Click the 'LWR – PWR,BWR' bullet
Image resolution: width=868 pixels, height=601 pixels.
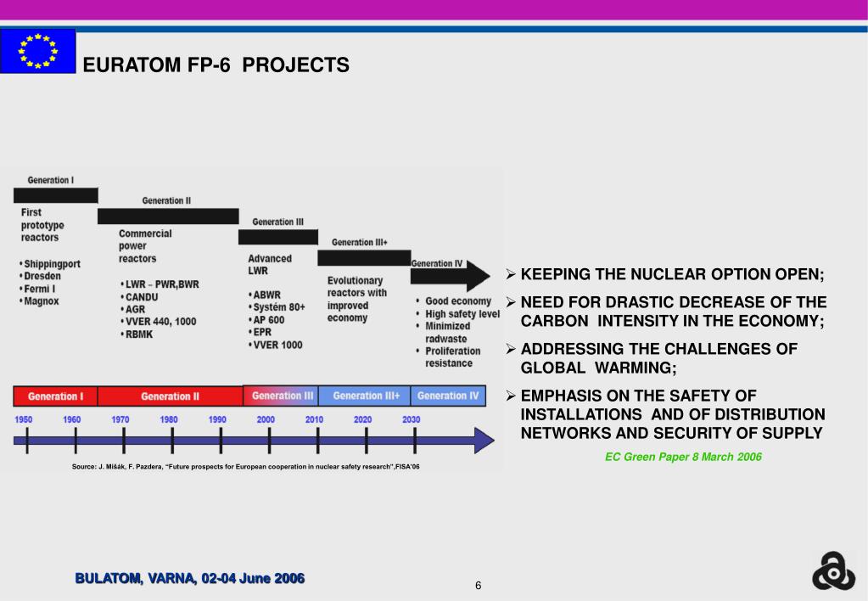pos(160,284)
